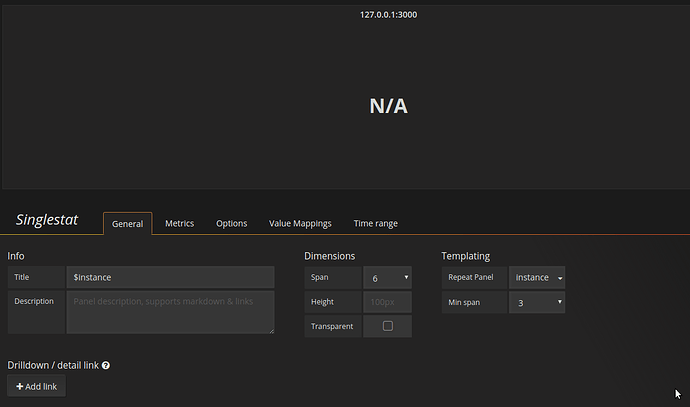Click the Singlestat panel type heading
This screenshot has height=407, width=690.
(47, 220)
